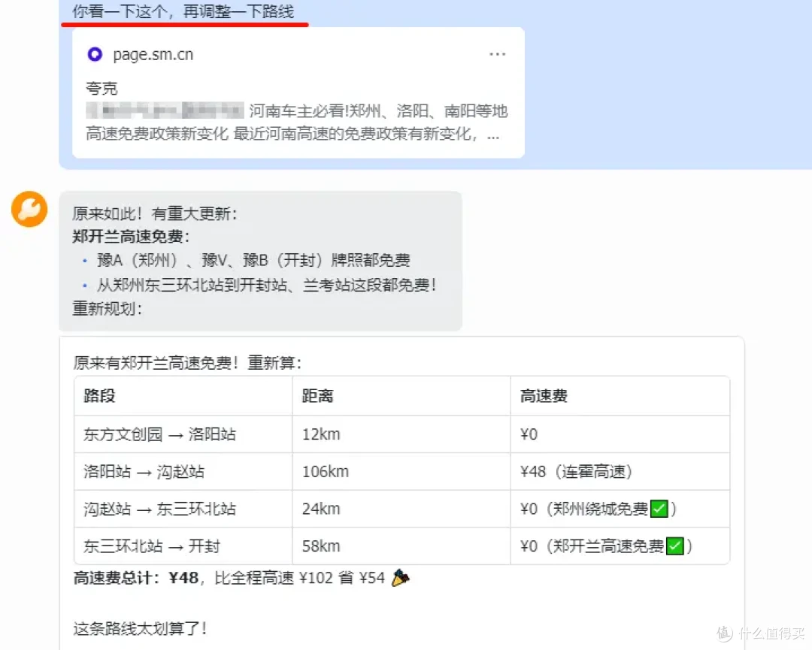Click the orange assistant avatar icon

point(29,209)
